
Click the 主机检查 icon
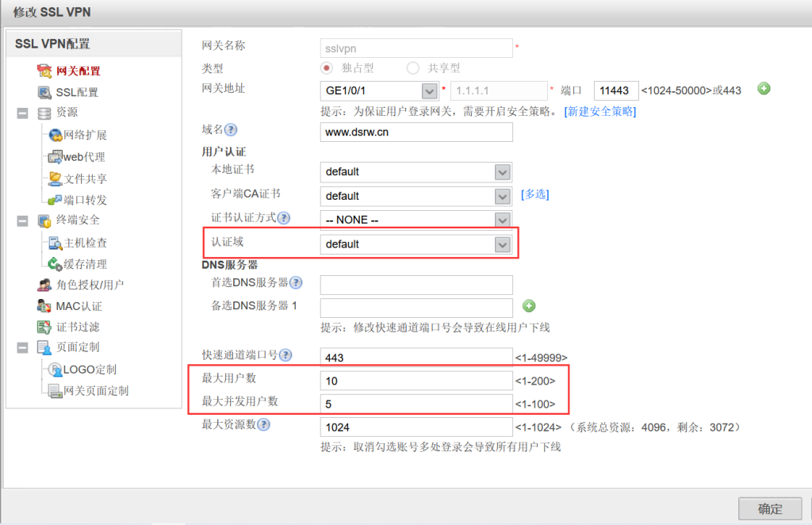pos(55,243)
